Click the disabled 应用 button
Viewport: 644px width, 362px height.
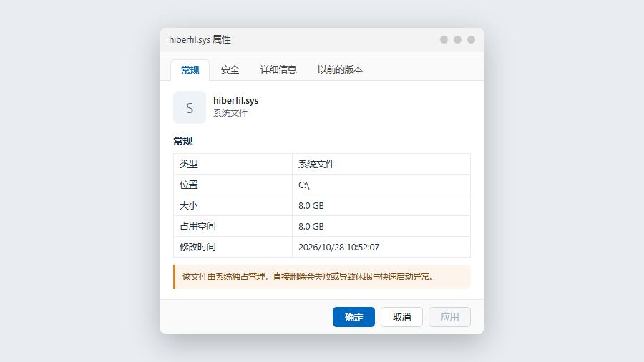coord(449,317)
